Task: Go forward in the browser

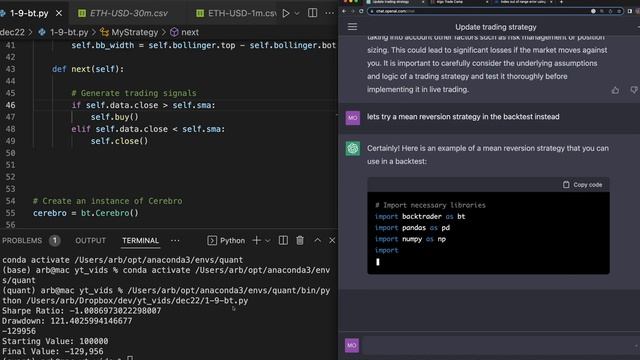Action: point(353,11)
